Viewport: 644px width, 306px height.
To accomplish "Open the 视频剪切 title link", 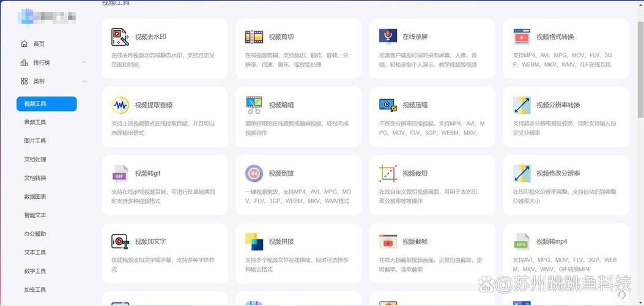I will coord(281,37).
